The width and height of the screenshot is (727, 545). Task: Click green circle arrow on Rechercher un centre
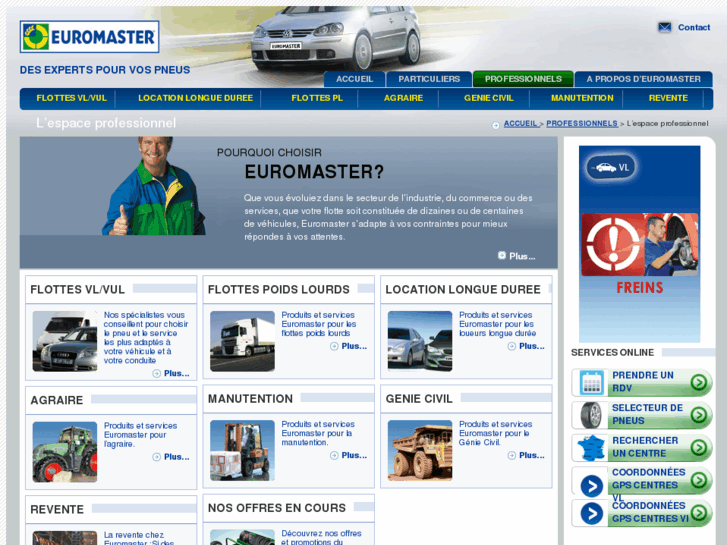(699, 447)
